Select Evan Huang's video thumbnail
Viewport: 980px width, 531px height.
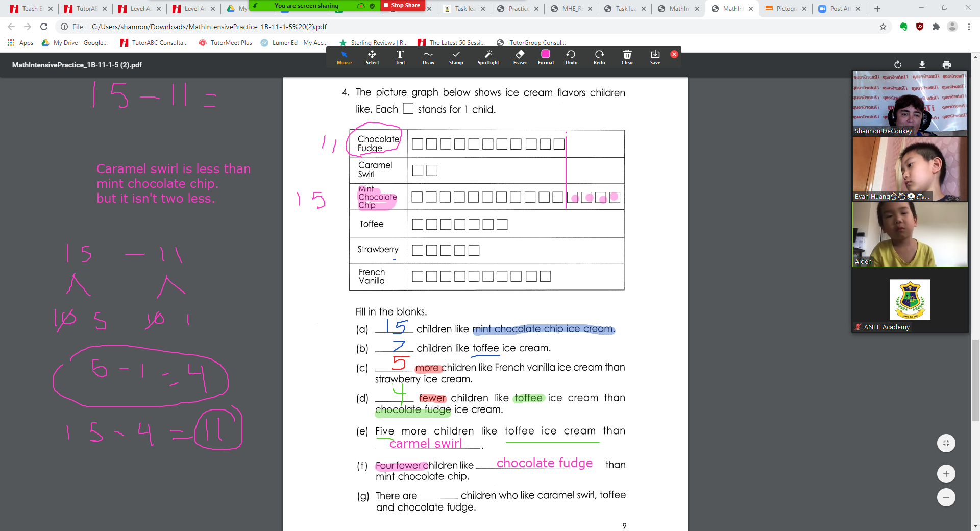click(910, 169)
